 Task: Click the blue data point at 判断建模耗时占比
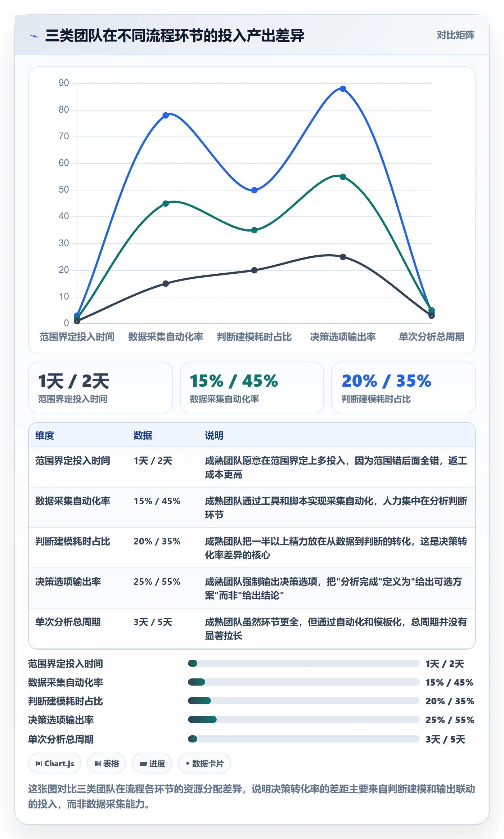(254, 190)
